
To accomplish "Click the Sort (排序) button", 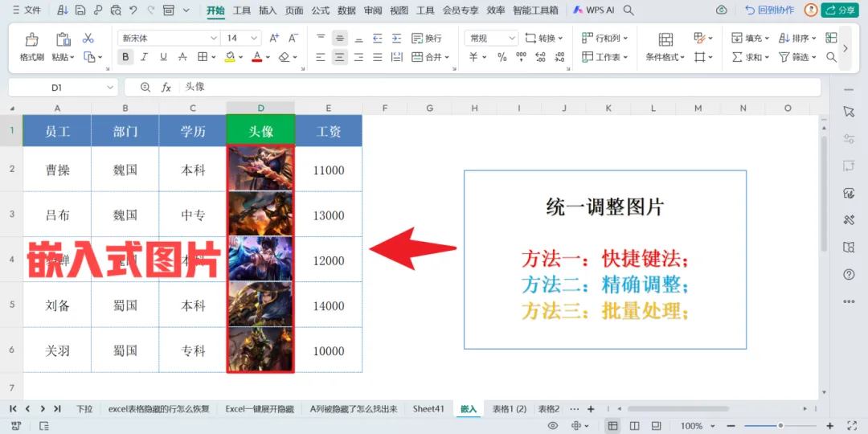I will pos(798,39).
